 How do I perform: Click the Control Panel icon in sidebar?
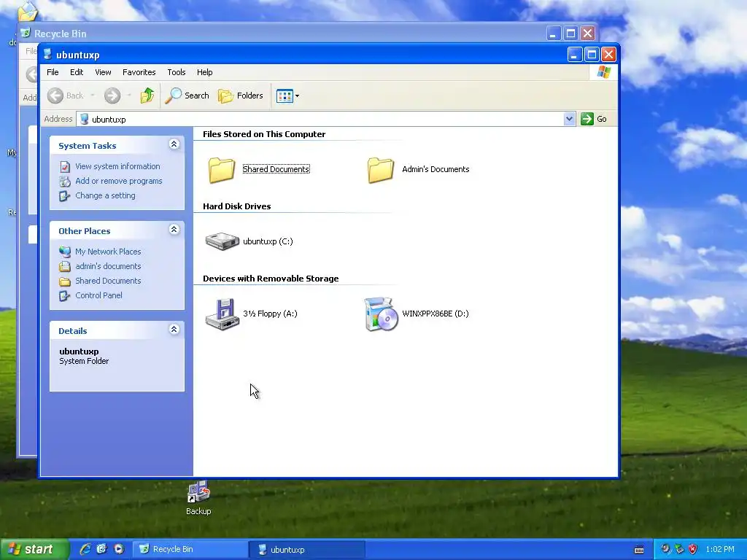pyautogui.click(x=65, y=296)
